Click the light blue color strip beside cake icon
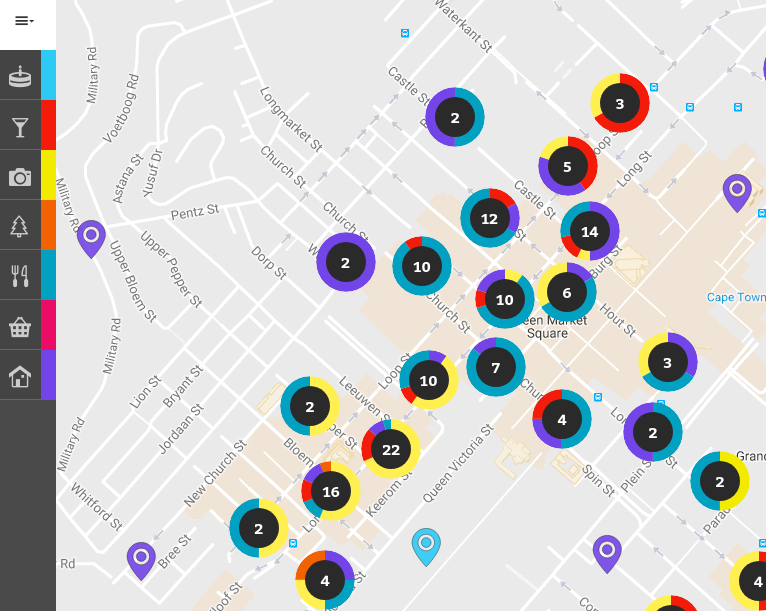 (48, 75)
